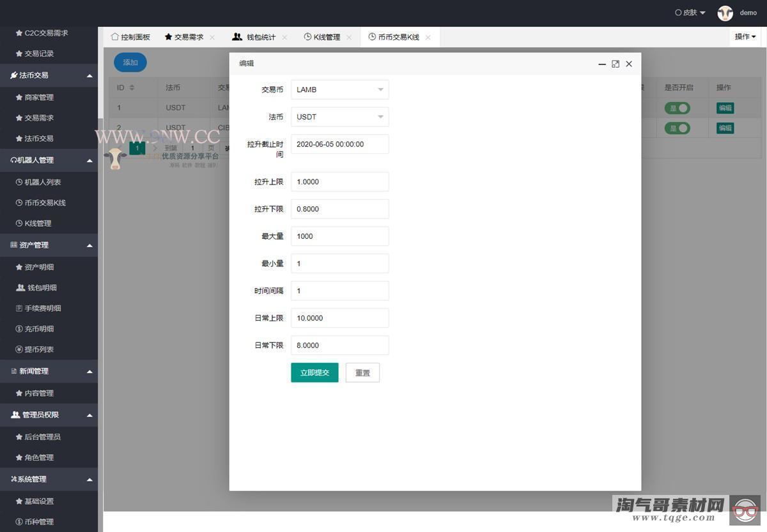Close the 交易需求 tab with its X icon
This screenshot has width=767, height=532.
(x=212, y=37)
